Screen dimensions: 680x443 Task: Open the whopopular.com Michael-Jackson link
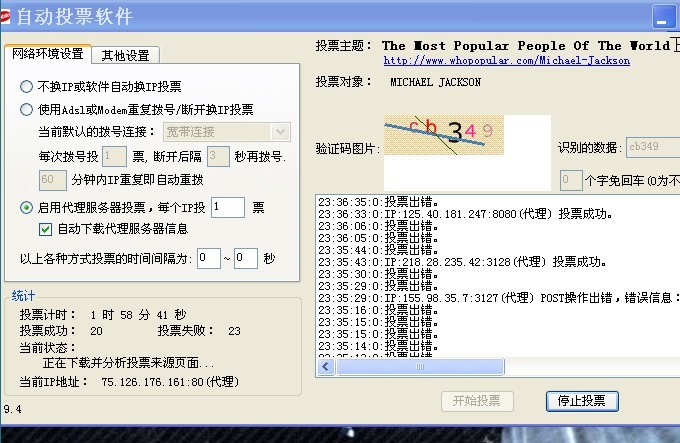507,61
